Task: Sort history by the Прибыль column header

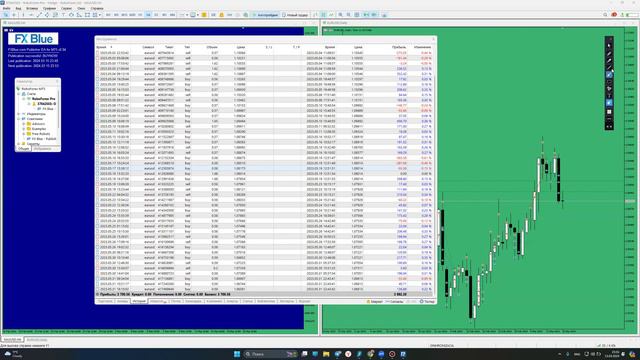Action: [399, 47]
